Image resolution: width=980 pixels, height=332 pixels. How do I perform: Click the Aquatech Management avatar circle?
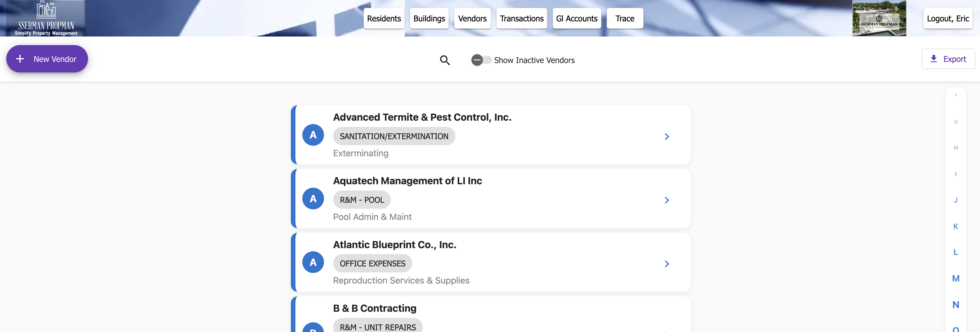pyautogui.click(x=313, y=199)
